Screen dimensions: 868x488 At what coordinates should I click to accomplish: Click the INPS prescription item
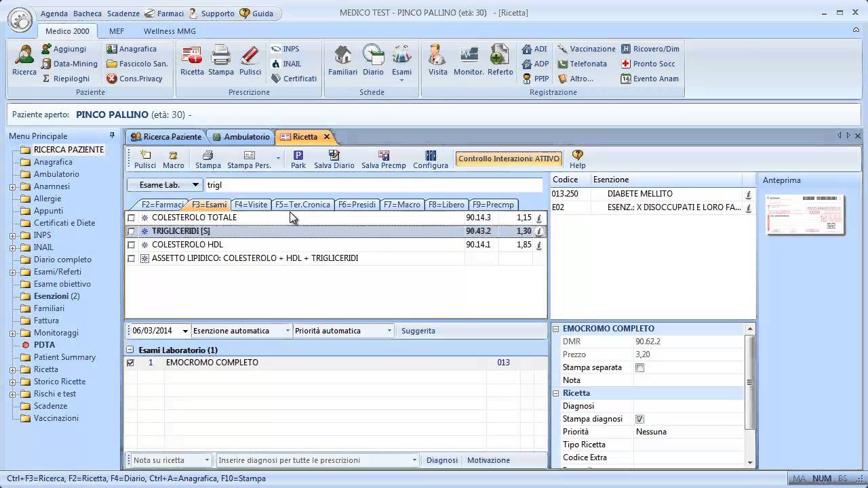(285, 49)
